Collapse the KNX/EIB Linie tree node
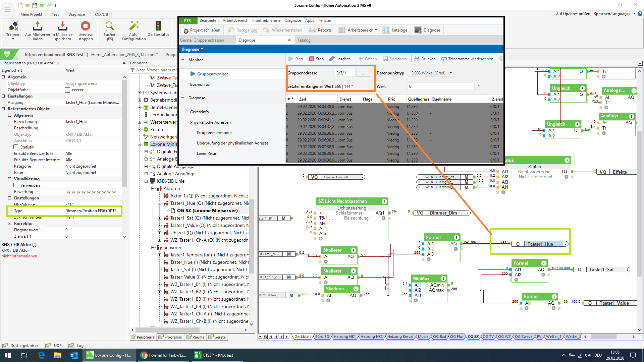The height and width of the screenshot is (362, 644). tap(146, 181)
